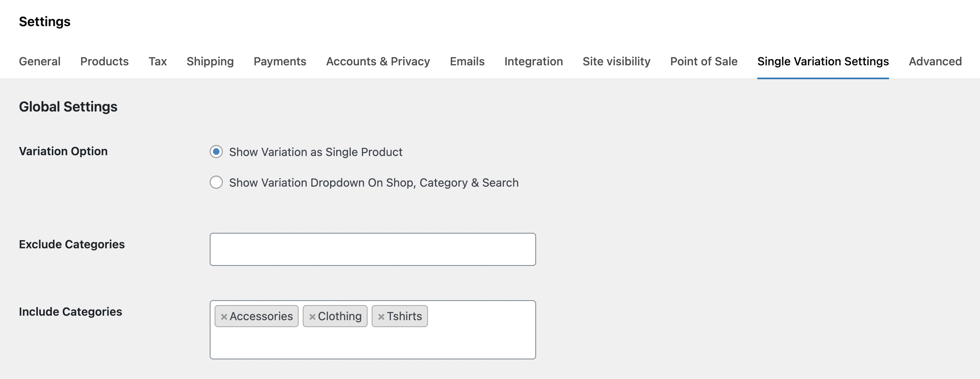Viewport: 980px width, 379px height.
Task: Switch to Site visibility tab
Action: click(x=616, y=61)
